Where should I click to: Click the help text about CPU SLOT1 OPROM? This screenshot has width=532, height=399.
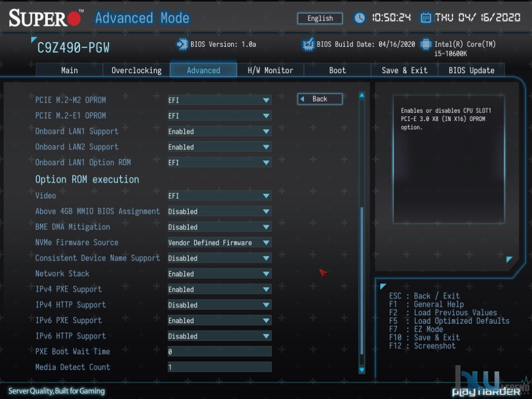[446, 119]
